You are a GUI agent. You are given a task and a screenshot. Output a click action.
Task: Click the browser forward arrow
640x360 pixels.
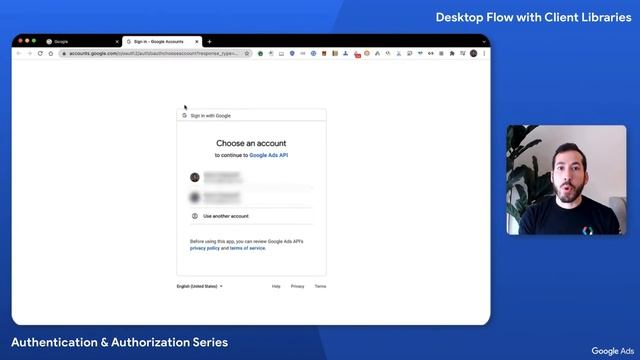(x=29, y=53)
